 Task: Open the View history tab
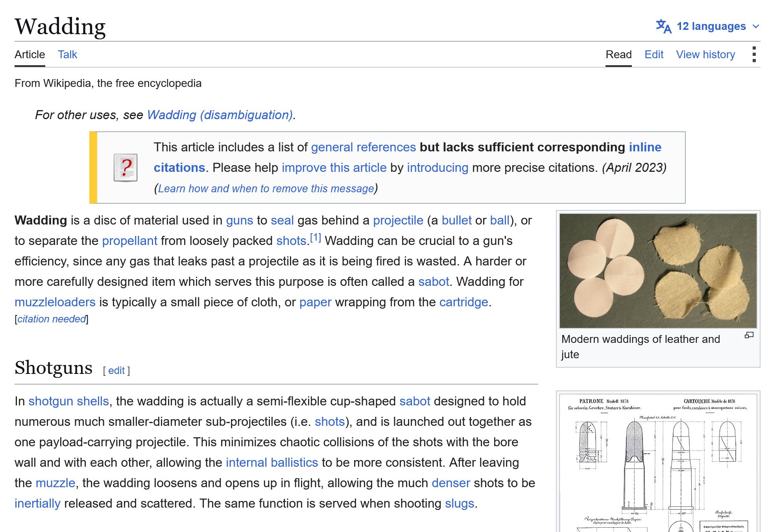(x=705, y=54)
